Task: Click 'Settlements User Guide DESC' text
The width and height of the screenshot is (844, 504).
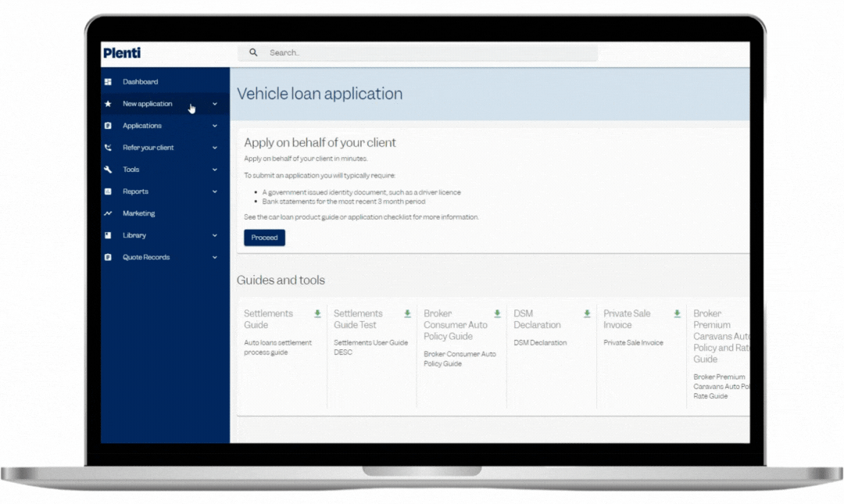Action: (x=371, y=347)
